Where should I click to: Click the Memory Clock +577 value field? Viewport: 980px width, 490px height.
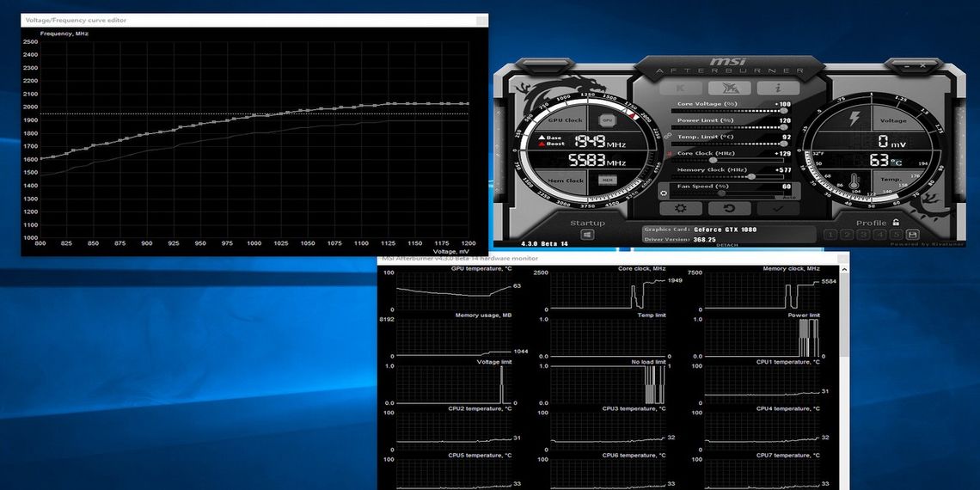pyautogui.click(x=782, y=170)
